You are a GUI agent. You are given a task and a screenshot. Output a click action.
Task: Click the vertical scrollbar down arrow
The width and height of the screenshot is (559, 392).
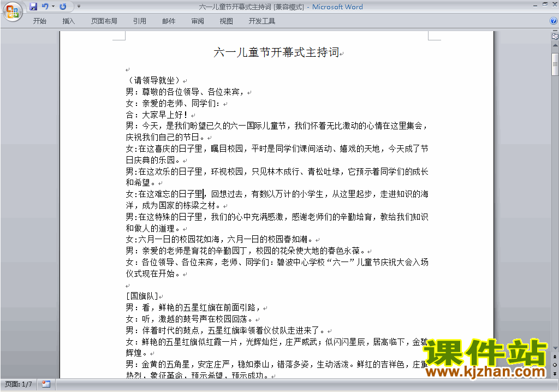click(x=555, y=348)
